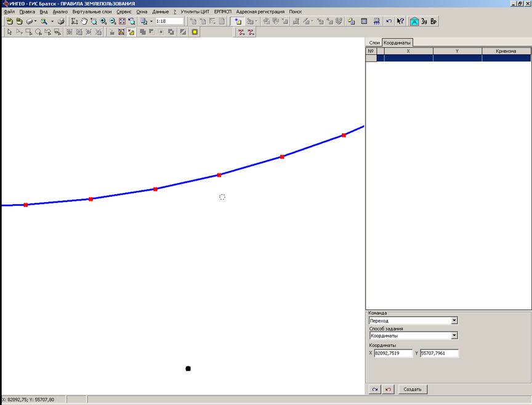Image resolution: width=532 pixels, height=405 pixels.
Task: Click the zoom in magnifier
Action: click(103, 22)
